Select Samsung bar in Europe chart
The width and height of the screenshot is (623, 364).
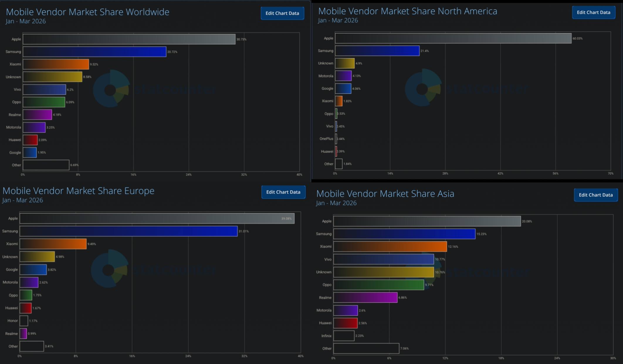click(x=128, y=231)
